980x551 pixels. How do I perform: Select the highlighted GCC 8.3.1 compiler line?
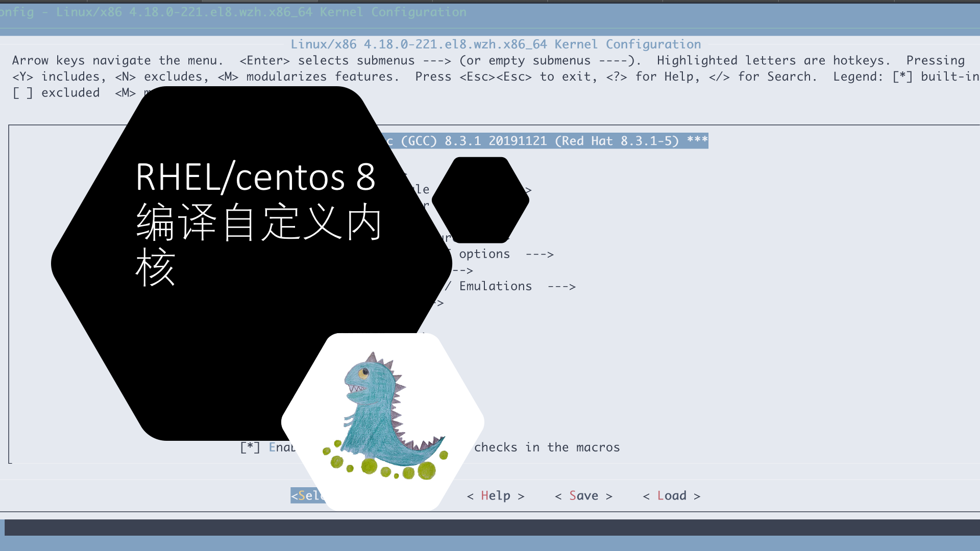pyautogui.click(x=546, y=141)
